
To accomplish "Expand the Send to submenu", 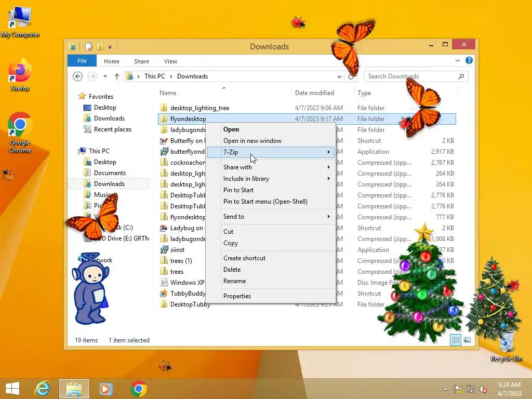I will tap(271, 217).
